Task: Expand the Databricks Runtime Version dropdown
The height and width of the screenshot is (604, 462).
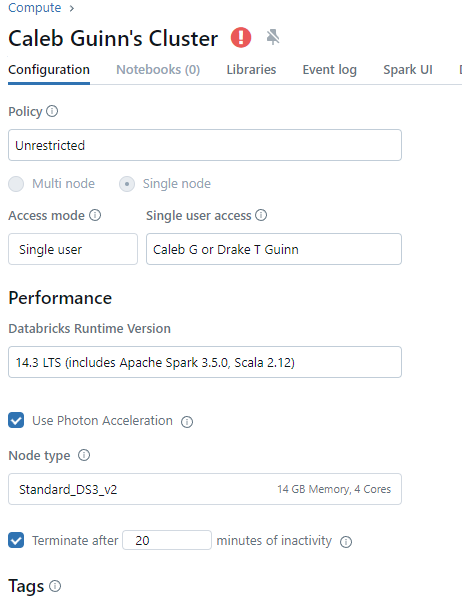Action: (205, 362)
